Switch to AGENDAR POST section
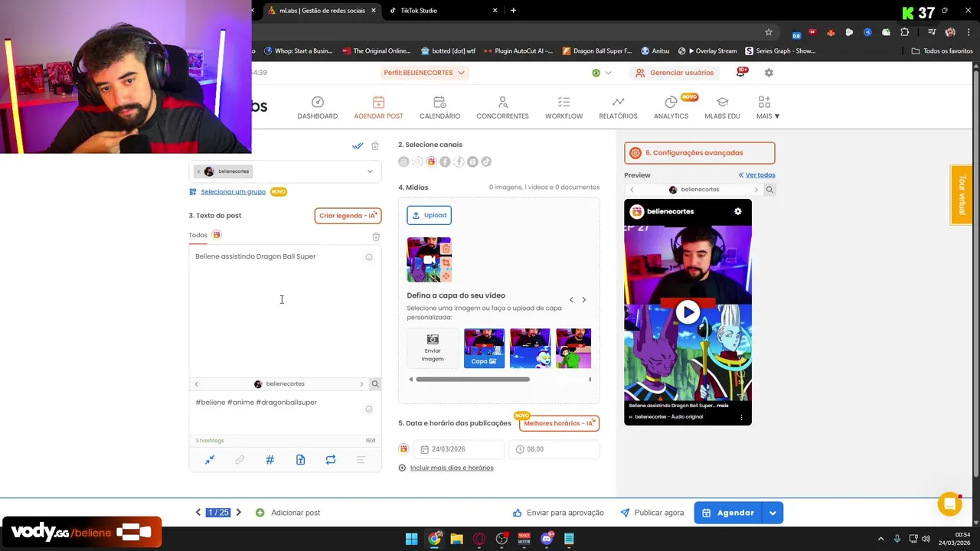The width and height of the screenshot is (980, 551). point(378,108)
